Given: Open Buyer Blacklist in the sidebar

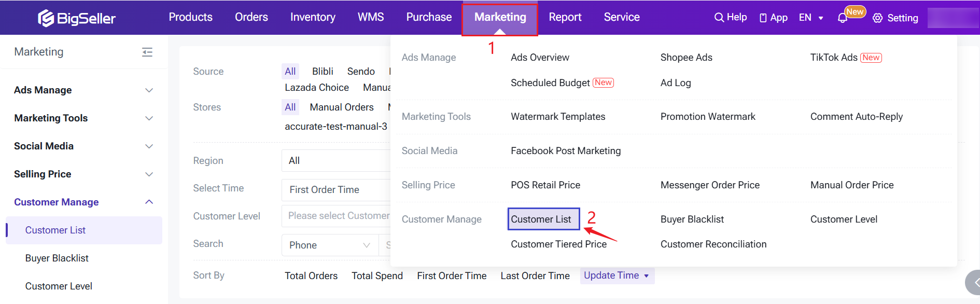Looking at the screenshot, I should pos(57,258).
